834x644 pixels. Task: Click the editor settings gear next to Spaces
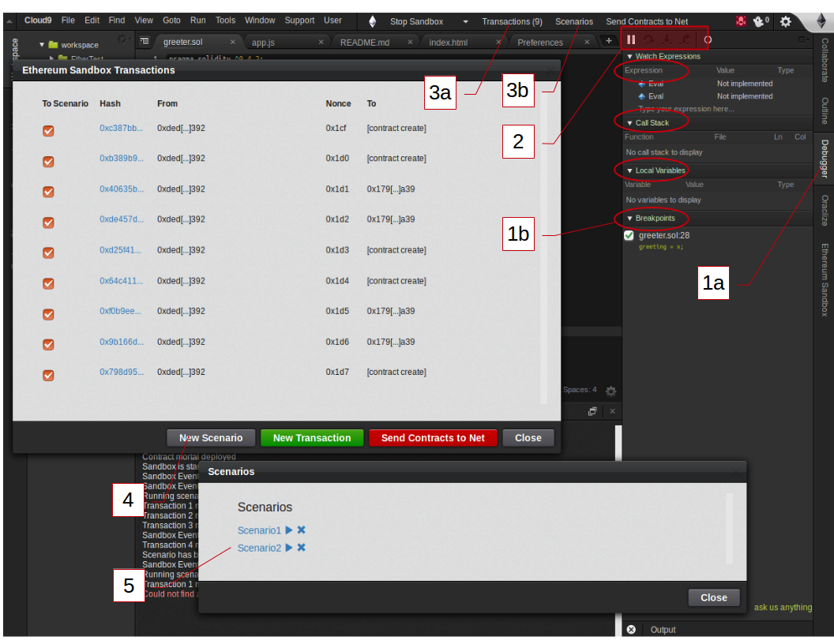tap(610, 391)
